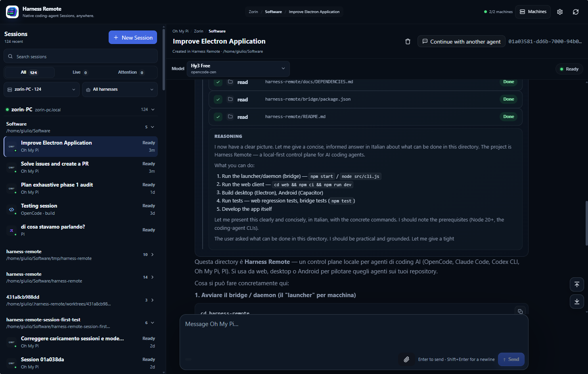Image resolution: width=588 pixels, height=374 pixels.
Task: Select the Live sessions tab
Action: point(80,73)
